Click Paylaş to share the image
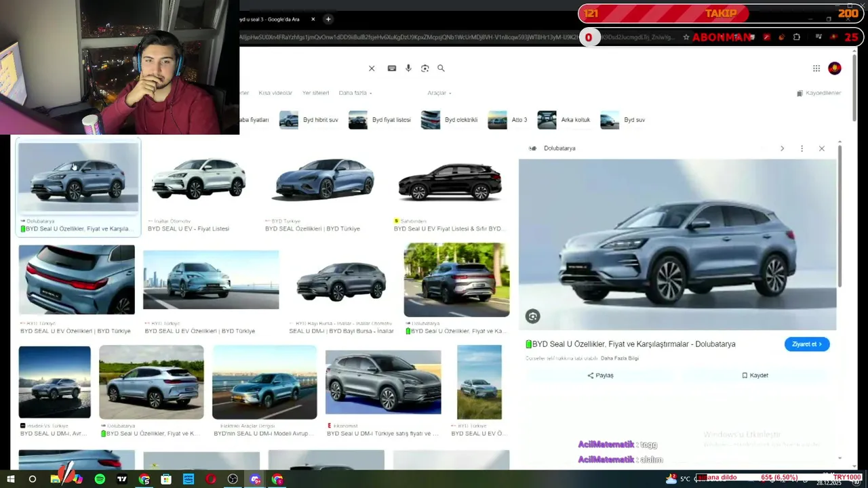 point(600,375)
